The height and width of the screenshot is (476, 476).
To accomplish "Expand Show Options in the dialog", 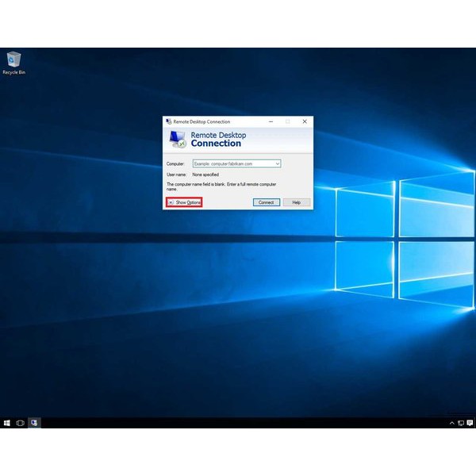I will coord(184,202).
